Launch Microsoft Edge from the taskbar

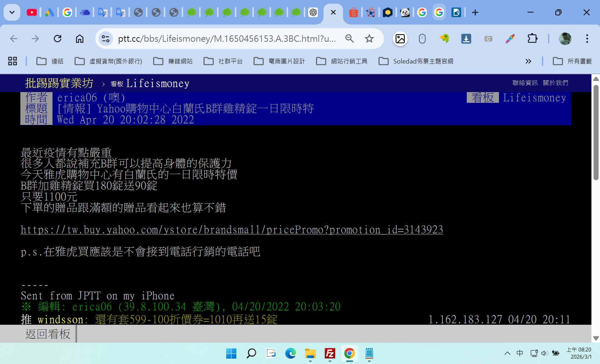290,353
